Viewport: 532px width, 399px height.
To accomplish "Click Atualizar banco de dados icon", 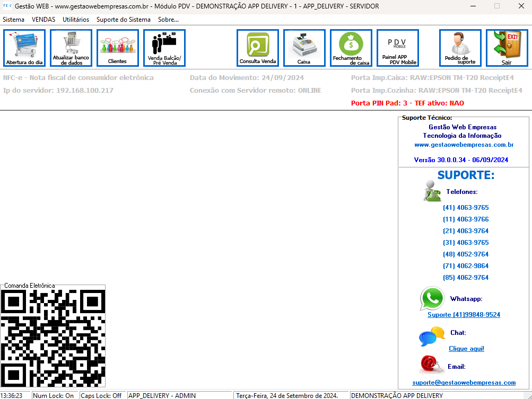I will tap(71, 48).
